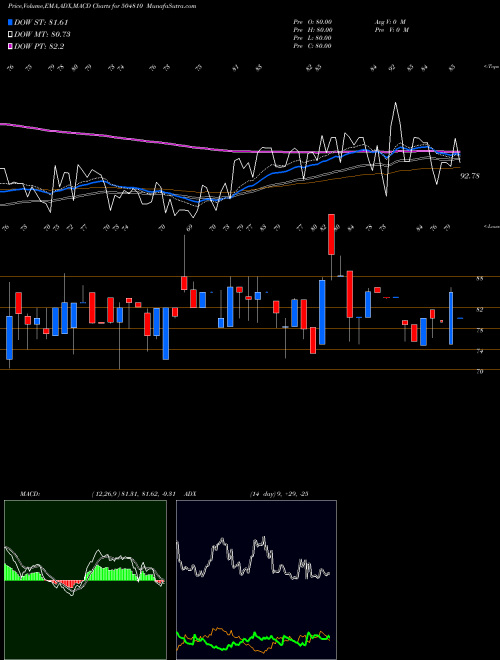This screenshot has height=660, width=500.
Task: Click the '<Lows' row label
Action: click(x=491, y=226)
